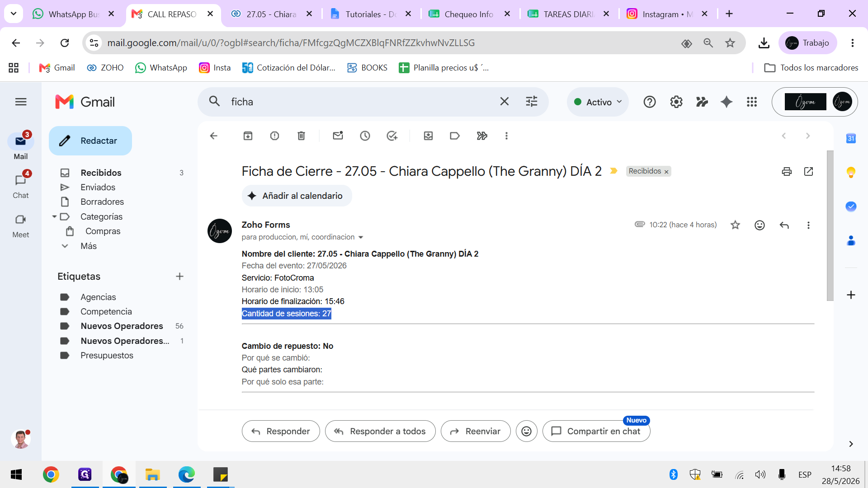Switch to the Chequeo Info tab

(469, 14)
